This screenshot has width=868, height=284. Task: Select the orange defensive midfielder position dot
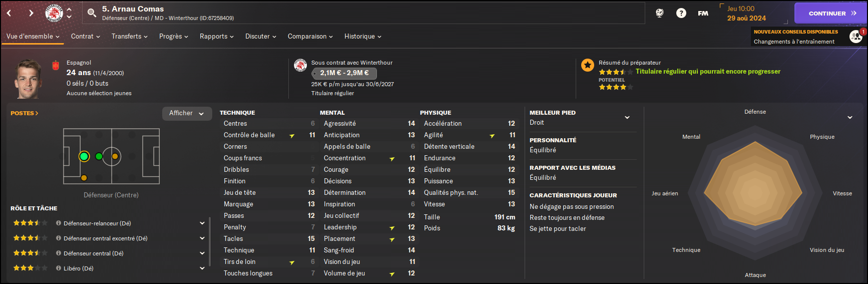point(115,157)
